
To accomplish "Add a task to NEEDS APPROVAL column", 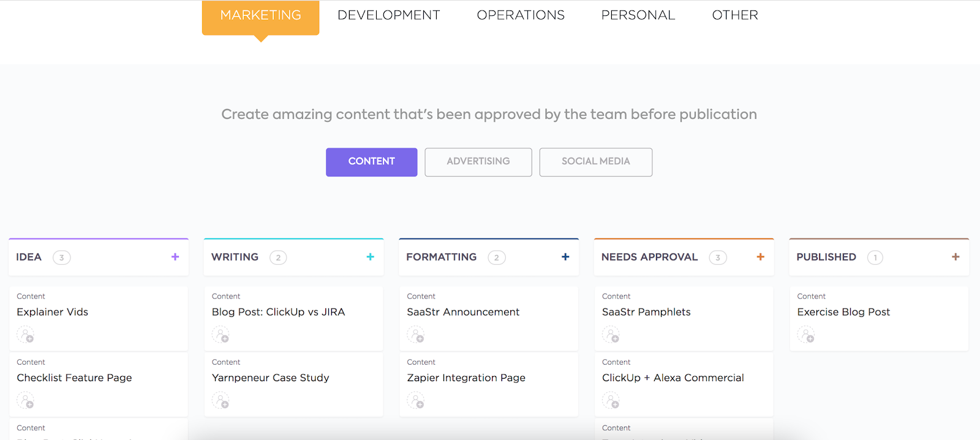I will (760, 257).
